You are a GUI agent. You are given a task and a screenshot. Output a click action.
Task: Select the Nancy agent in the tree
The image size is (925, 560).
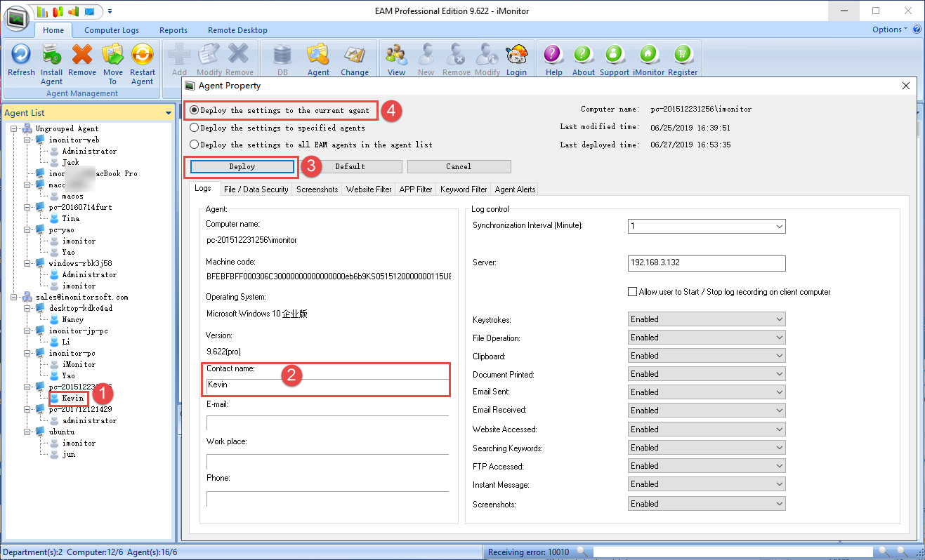tap(73, 319)
